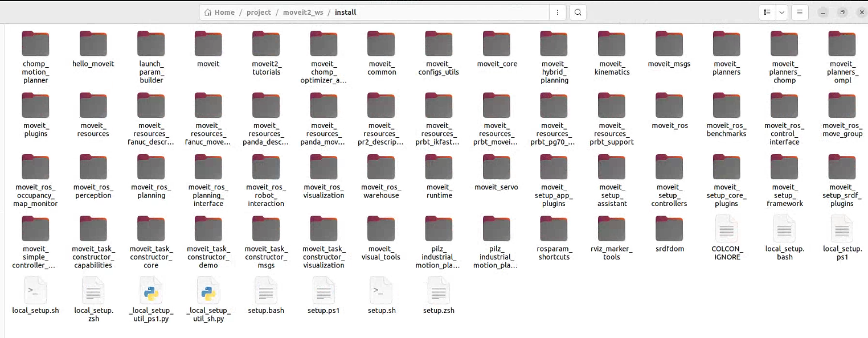Expand the view options dropdown arrow
Screen dimensions: 868x338
coord(782,12)
